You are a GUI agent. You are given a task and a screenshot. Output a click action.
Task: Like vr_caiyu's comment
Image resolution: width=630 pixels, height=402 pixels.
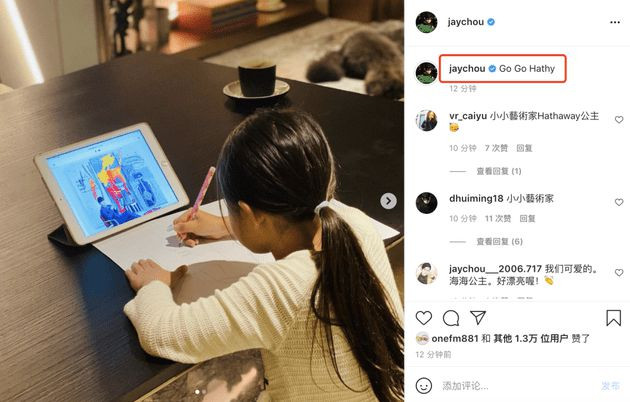[619, 119]
